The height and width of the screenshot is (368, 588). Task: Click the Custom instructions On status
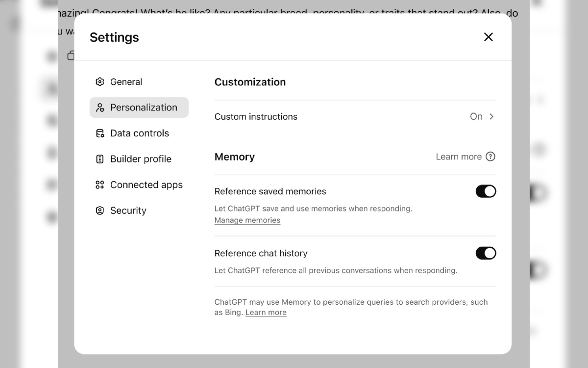476,117
